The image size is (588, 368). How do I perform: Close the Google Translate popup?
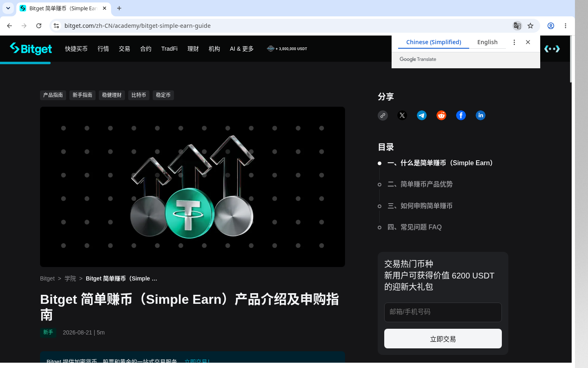[x=528, y=42]
